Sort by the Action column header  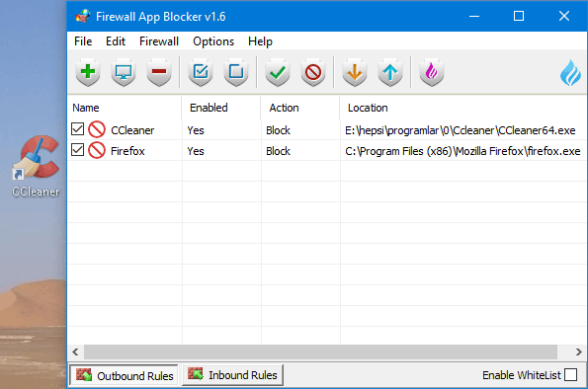point(300,108)
